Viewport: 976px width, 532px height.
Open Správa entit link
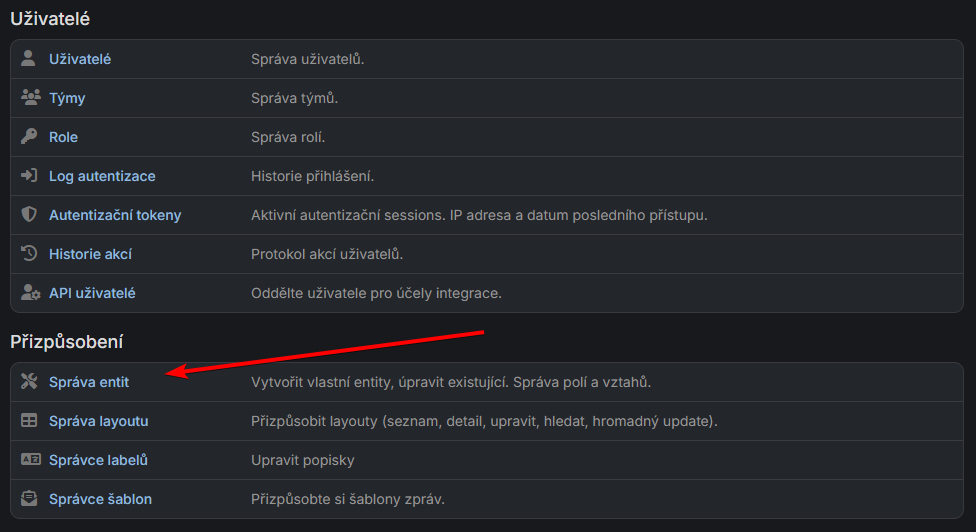tap(89, 382)
